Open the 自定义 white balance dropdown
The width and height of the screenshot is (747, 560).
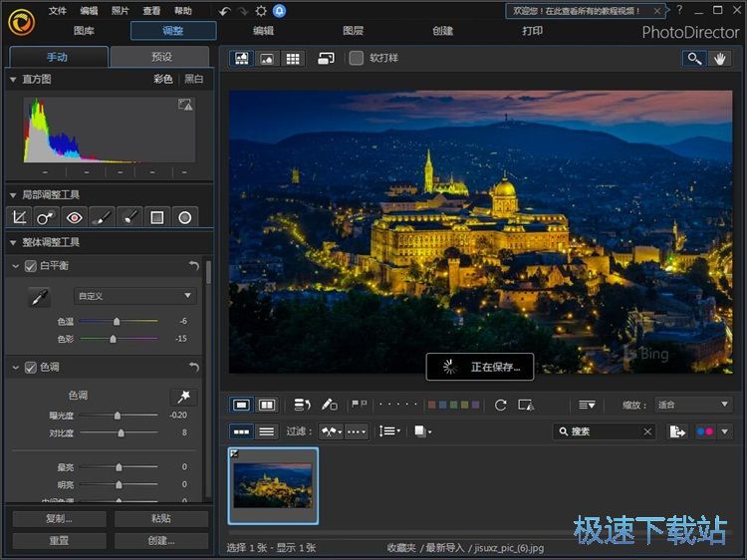pyautogui.click(x=134, y=296)
